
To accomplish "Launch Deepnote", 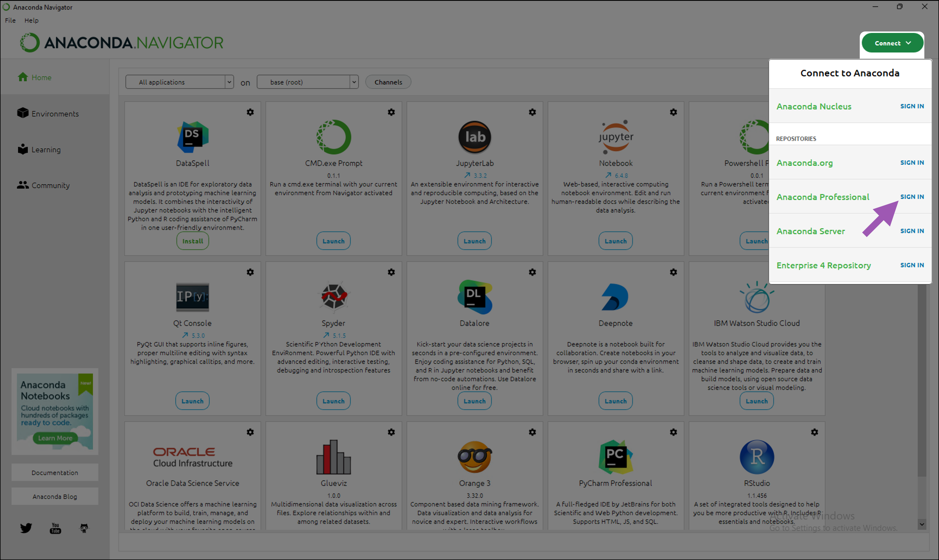I will point(616,401).
